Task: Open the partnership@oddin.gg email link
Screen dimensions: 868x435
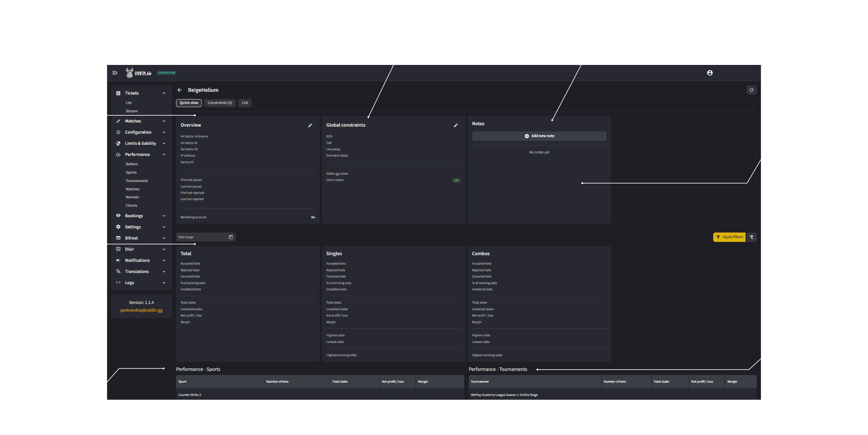Action: point(141,310)
